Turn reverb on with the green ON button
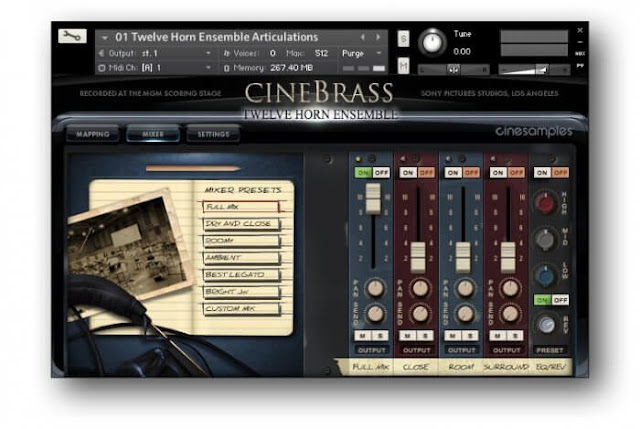Screen dimensions: 640x429 coord(542,300)
